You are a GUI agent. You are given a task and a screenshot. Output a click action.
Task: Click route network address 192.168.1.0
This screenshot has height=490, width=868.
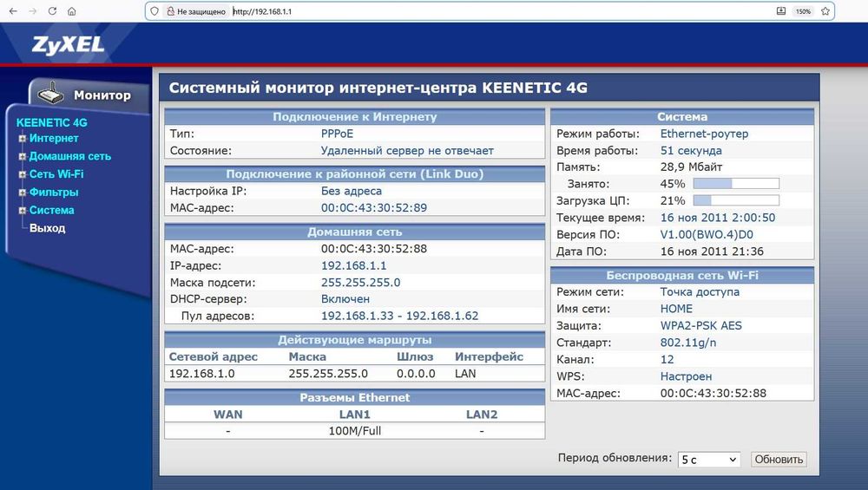coord(202,374)
